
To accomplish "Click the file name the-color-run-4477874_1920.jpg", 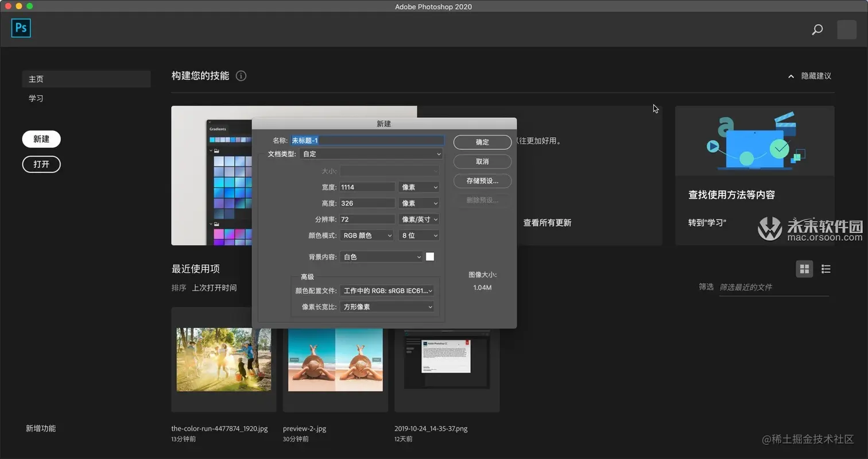I will [219, 429].
